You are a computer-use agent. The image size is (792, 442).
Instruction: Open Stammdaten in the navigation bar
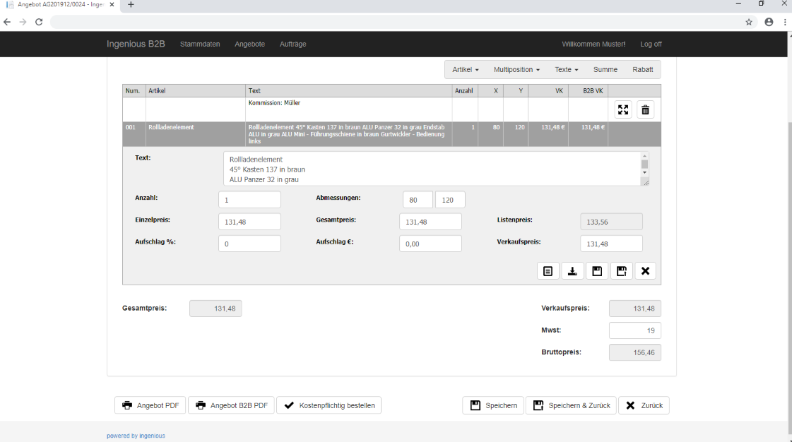tap(200, 44)
